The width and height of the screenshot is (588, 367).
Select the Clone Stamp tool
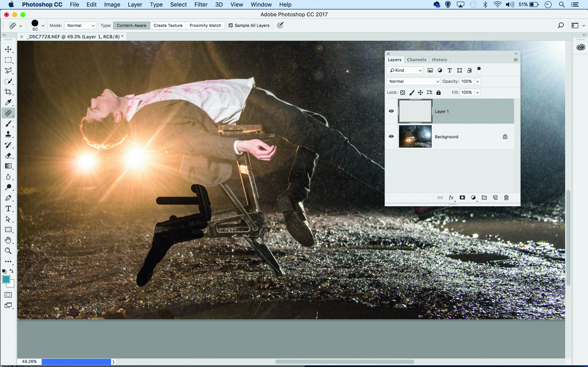[8, 134]
